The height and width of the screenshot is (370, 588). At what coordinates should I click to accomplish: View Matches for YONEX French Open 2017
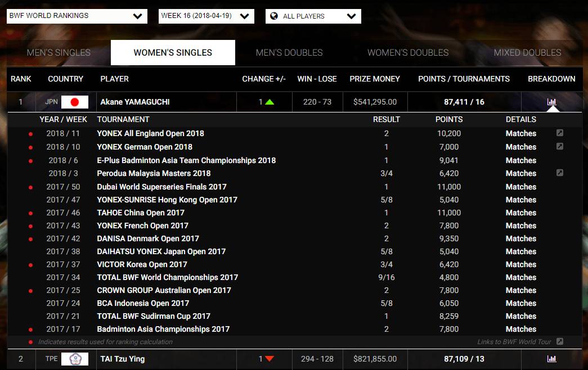coord(521,225)
